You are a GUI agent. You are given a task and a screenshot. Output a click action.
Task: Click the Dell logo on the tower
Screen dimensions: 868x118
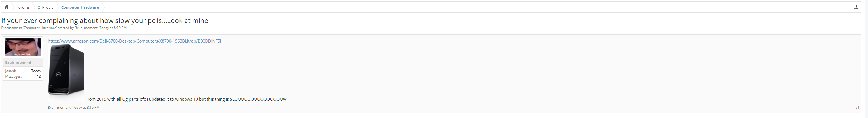tap(58, 75)
